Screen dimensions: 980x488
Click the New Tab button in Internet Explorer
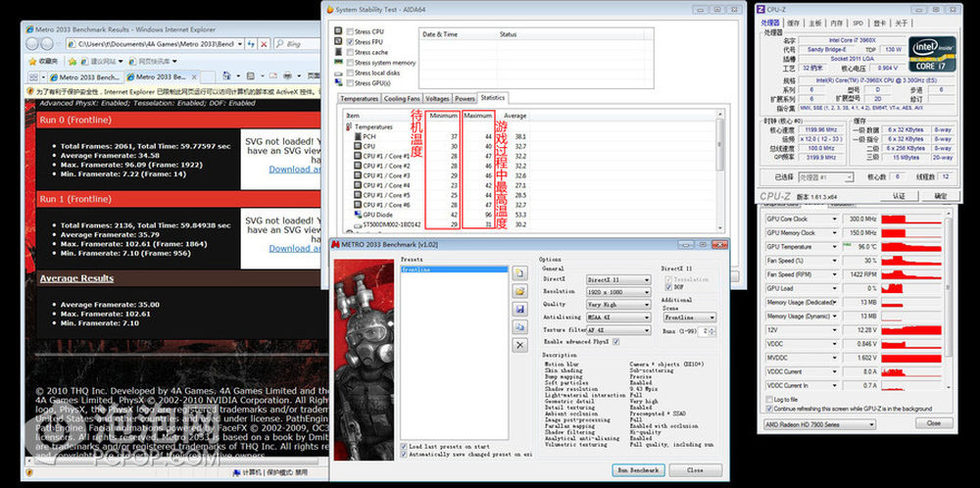208,76
